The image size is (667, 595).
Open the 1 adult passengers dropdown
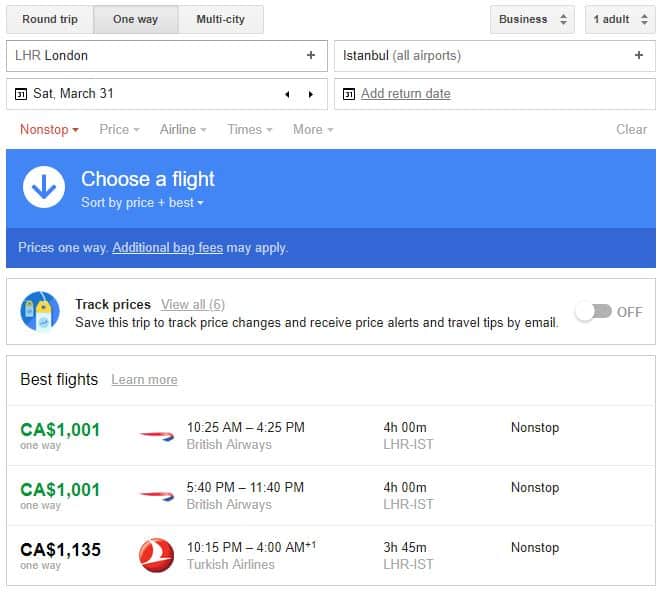tap(620, 20)
